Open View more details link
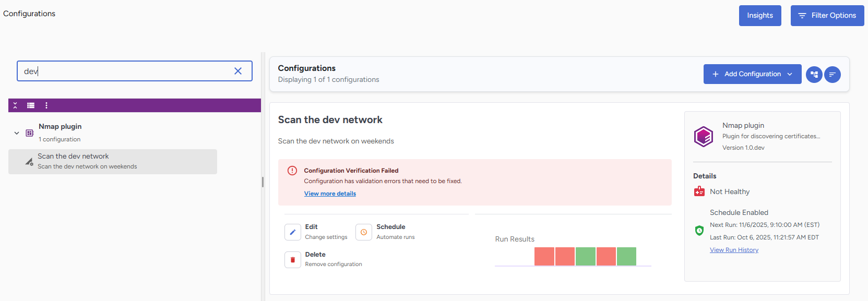The height and width of the screenshot is (301, 868). tap(330, 194)
